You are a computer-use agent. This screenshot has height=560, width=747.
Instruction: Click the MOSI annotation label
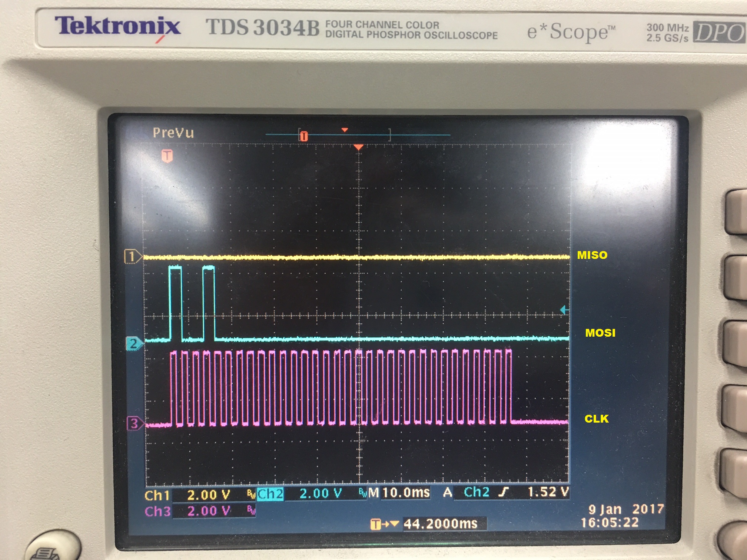[x=600, y=333]
